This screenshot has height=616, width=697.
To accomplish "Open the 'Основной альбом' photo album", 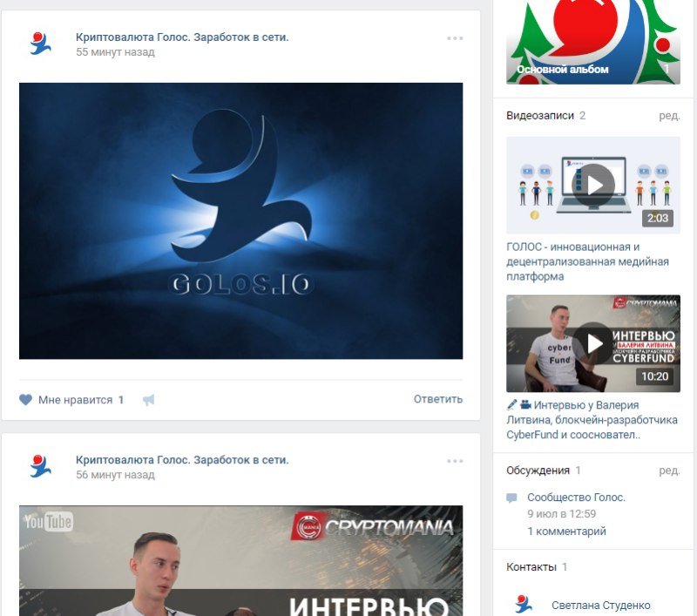I will coord(593,42).
